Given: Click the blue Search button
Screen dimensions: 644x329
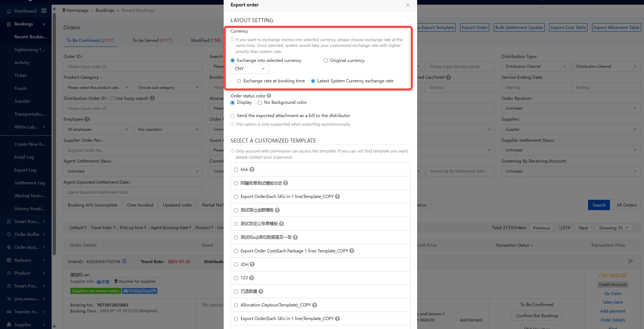Looking at the screenshot, I should [598, 205].
